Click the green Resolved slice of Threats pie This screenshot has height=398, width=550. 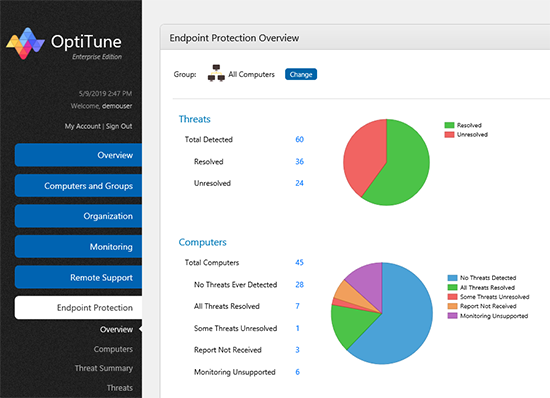403,168
